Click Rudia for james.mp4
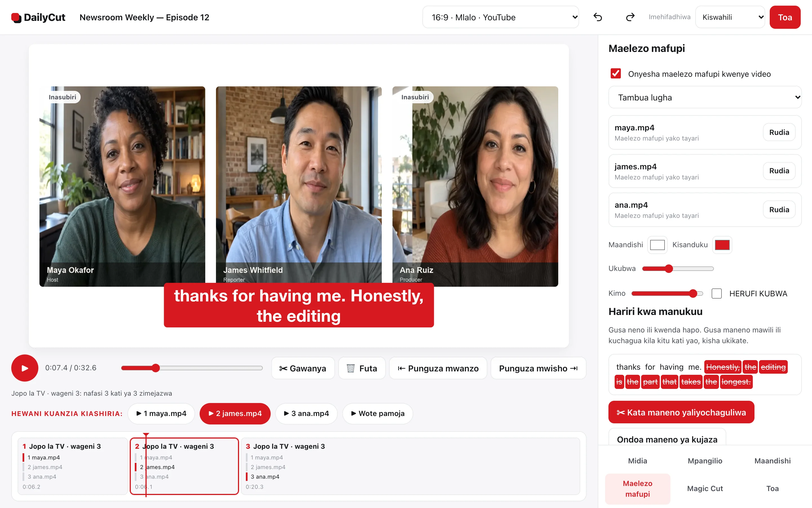 coord(779,171)
